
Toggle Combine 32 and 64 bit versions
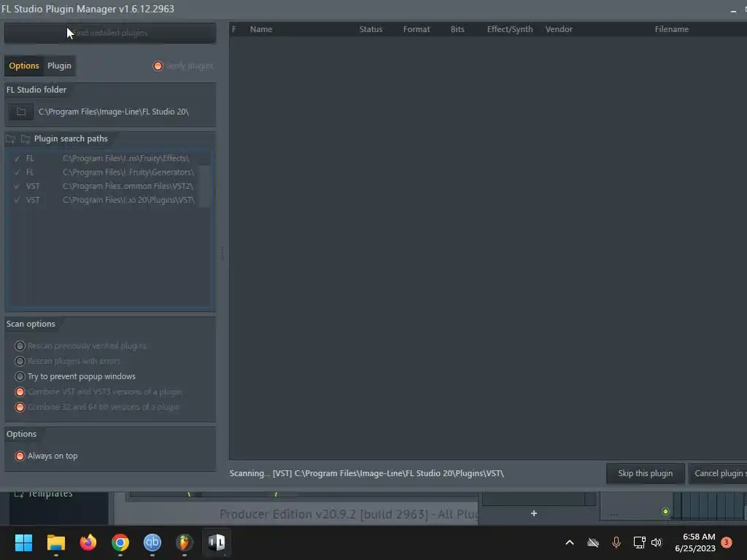pos(20,407)
